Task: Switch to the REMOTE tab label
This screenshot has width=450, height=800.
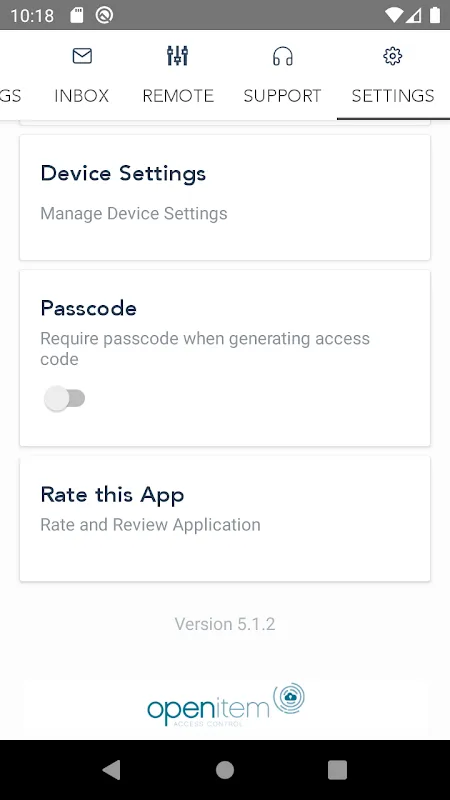Action: 178,96
